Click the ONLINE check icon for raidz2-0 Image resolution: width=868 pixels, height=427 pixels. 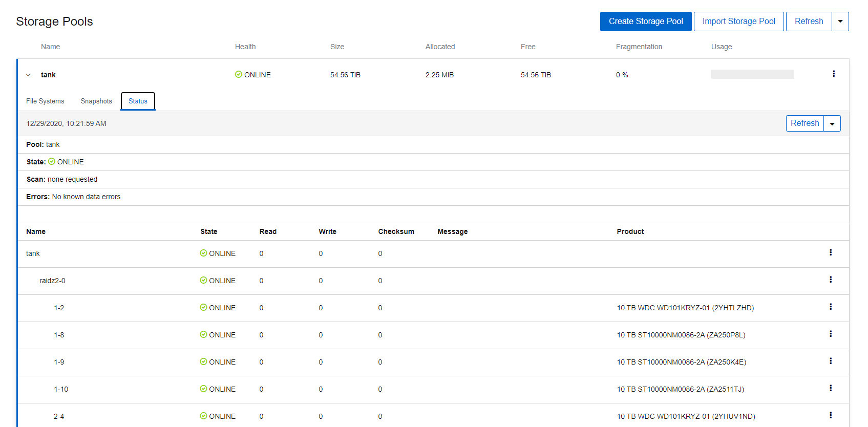point(203,280)
